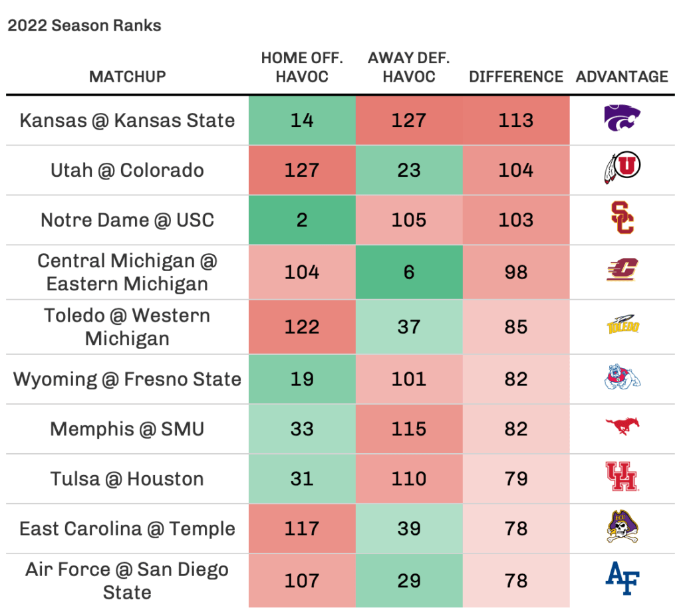Click the Away Def. Havoc header
Viewport: 681px width, 616px height.
(408, 67)
